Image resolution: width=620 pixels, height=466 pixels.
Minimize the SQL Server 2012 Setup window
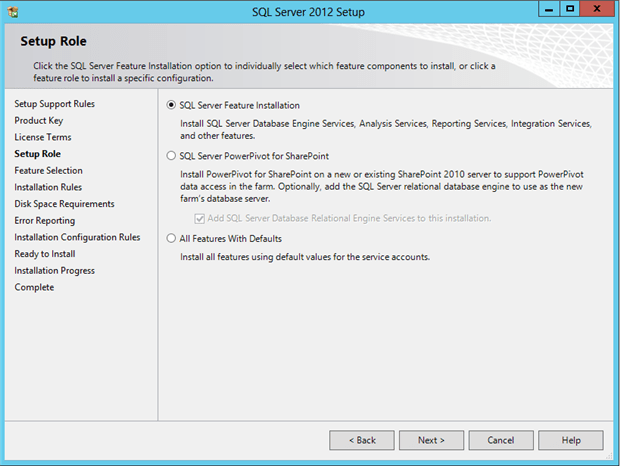coord(549,9)
